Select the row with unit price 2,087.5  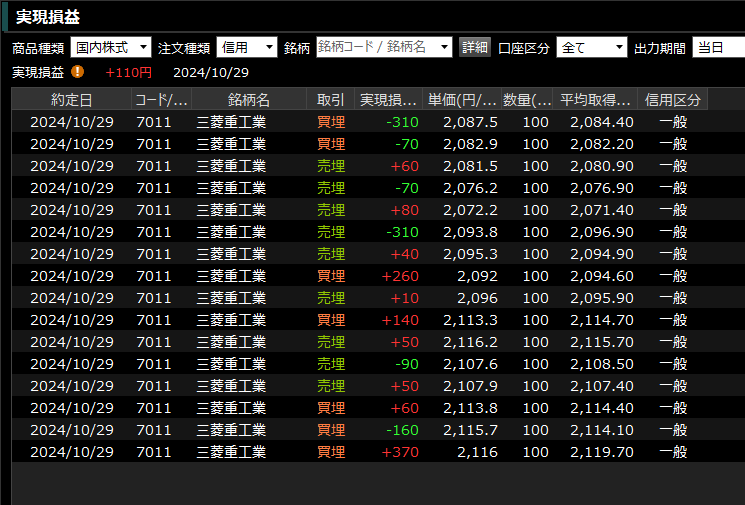pos(360,122)
